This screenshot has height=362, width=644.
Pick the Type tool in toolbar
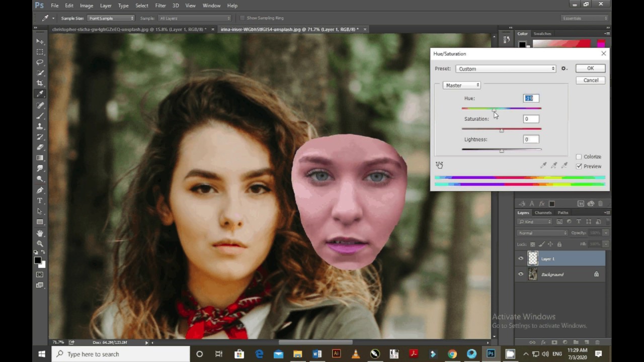pos(40,201)
